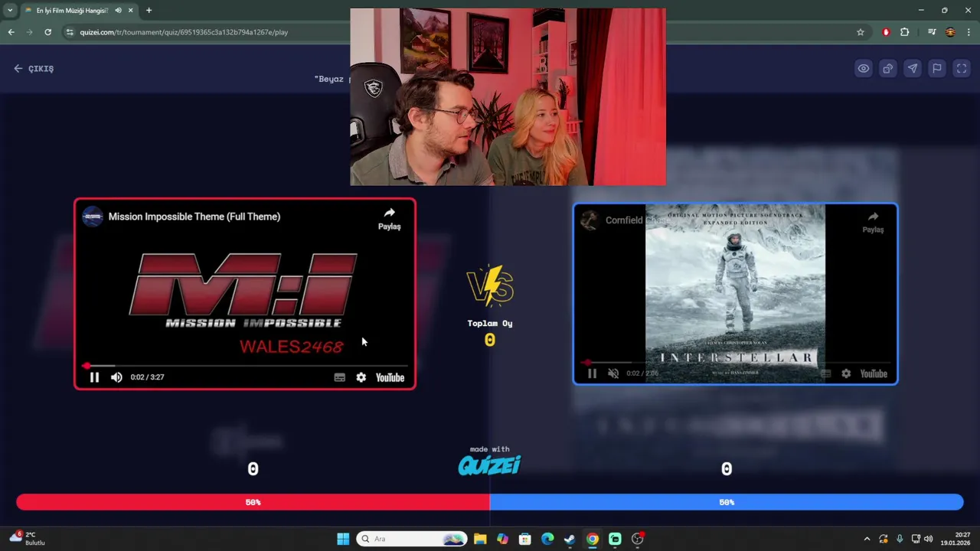Click the blue 50% vote bar
The width and height of the screenshot is (980, 551).
[727, 502]
